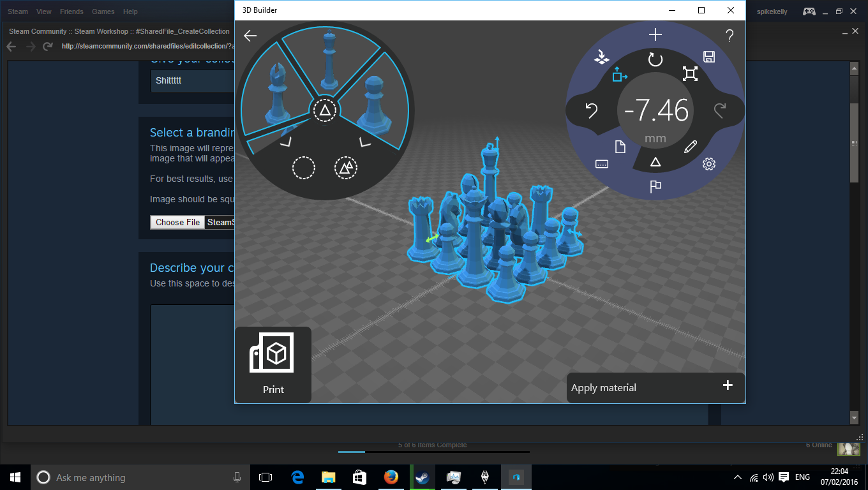Select the Scale tool icon
Image resolution: width=868 pixels, height=490 pixels.
[x=690, y=74]
